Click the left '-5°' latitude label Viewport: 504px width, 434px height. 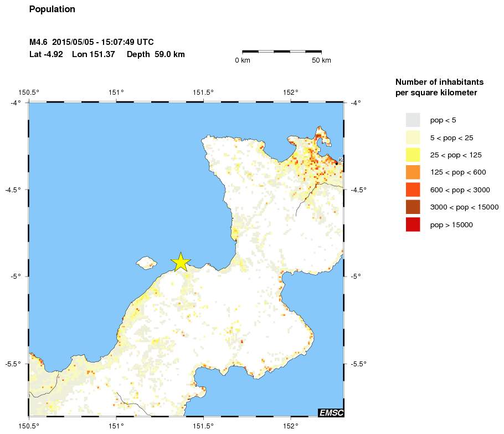[x=14, y=277]
